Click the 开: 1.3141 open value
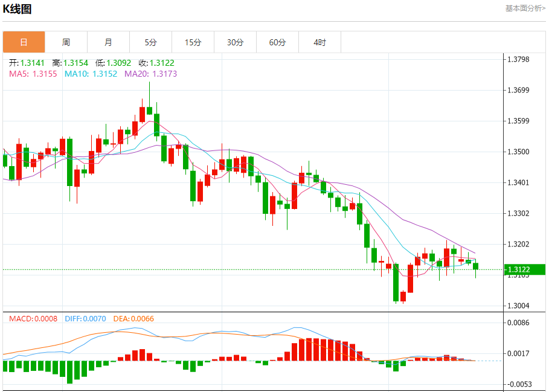The width and height of the screenshot is (549, 392). [x=27, y=63]
